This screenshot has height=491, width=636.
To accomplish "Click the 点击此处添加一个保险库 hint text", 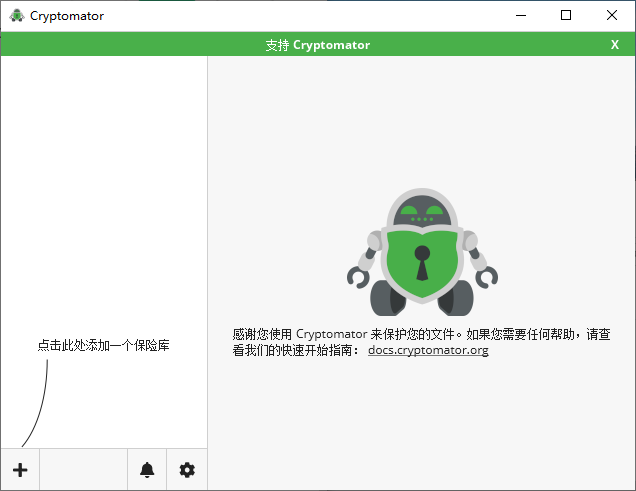I will pyautogui.click(x=103, y=345).
